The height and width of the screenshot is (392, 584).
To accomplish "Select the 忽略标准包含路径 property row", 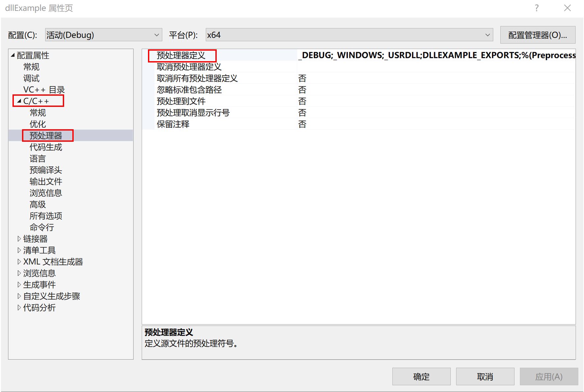I will 189,90.
